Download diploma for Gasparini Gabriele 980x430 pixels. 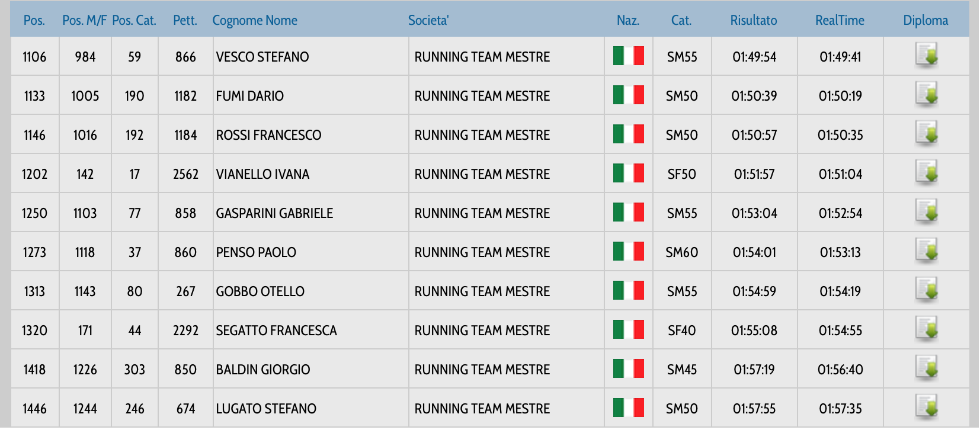click(x=926, y=211)
